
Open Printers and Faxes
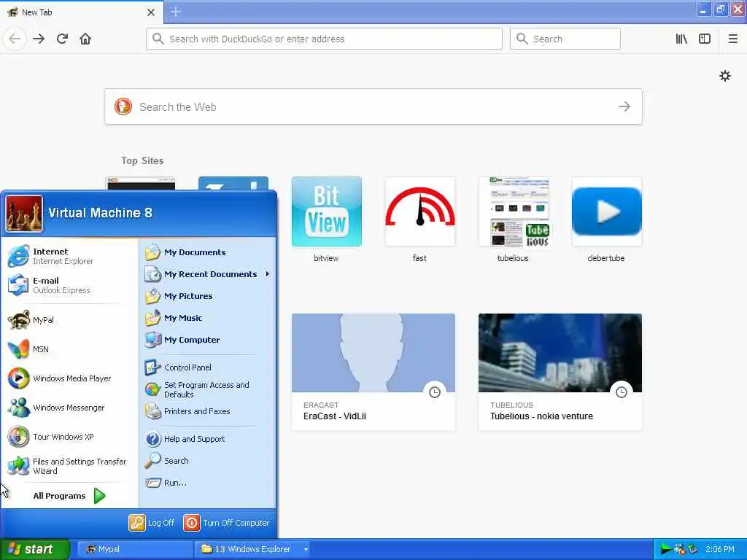(x=208, y=411)
